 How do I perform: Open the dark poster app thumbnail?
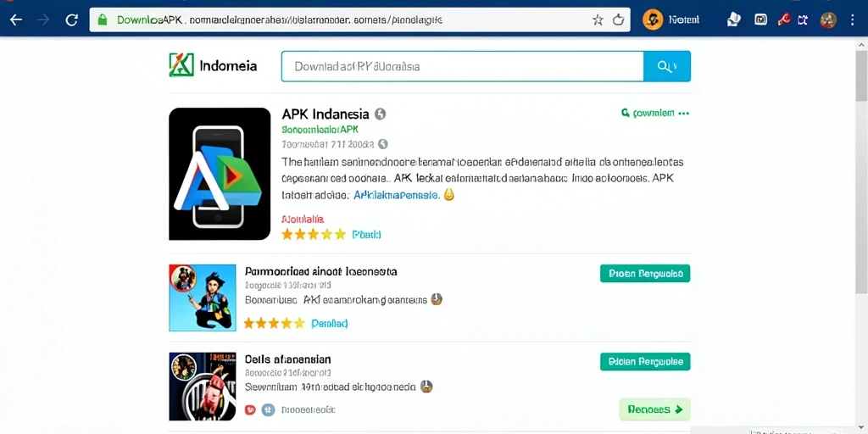203,387
